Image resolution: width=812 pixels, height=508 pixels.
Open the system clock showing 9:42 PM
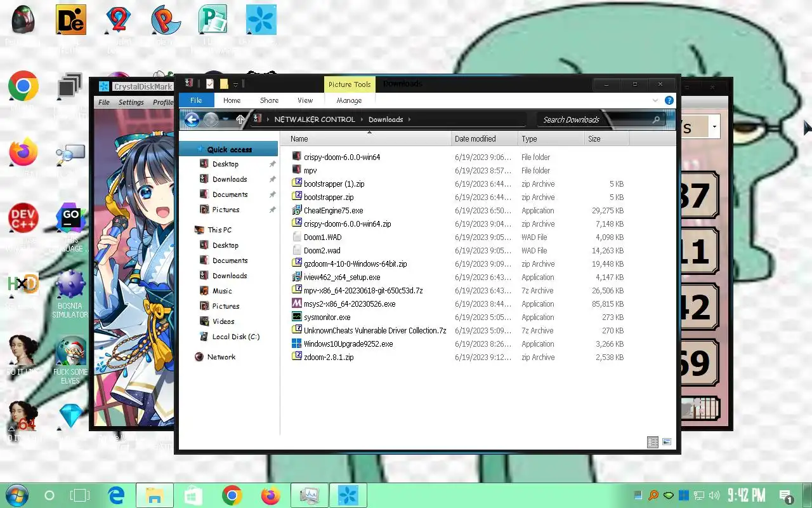(x=746, y=495)
